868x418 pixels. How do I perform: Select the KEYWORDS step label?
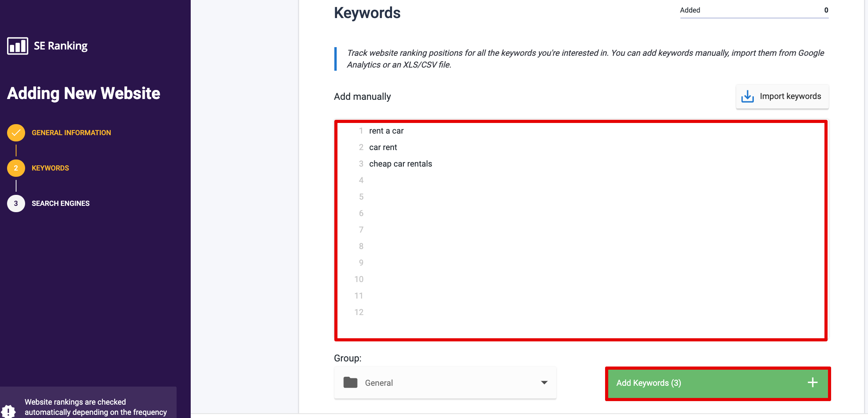[50, 168]
